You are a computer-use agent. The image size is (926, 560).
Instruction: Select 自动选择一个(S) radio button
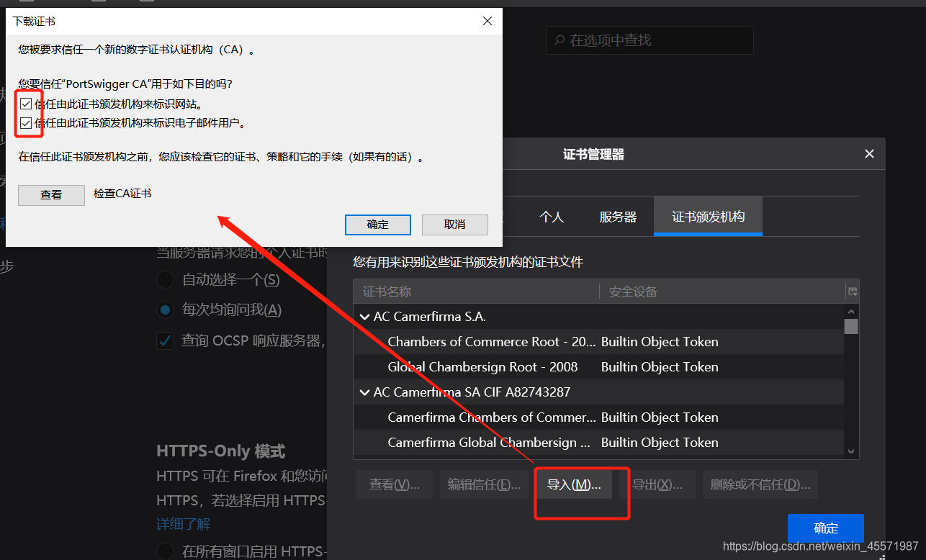[165, 279]
